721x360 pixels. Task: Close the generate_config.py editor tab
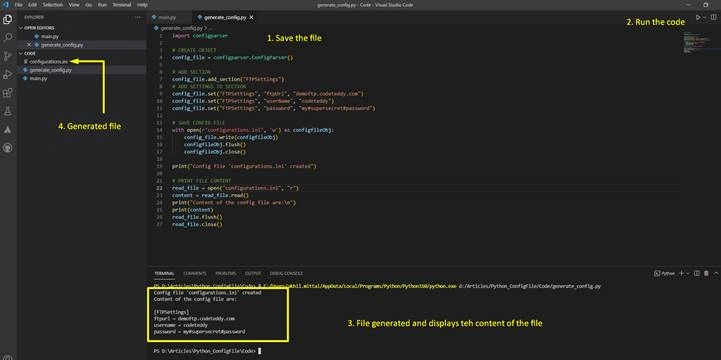click(x=251, y=17)
